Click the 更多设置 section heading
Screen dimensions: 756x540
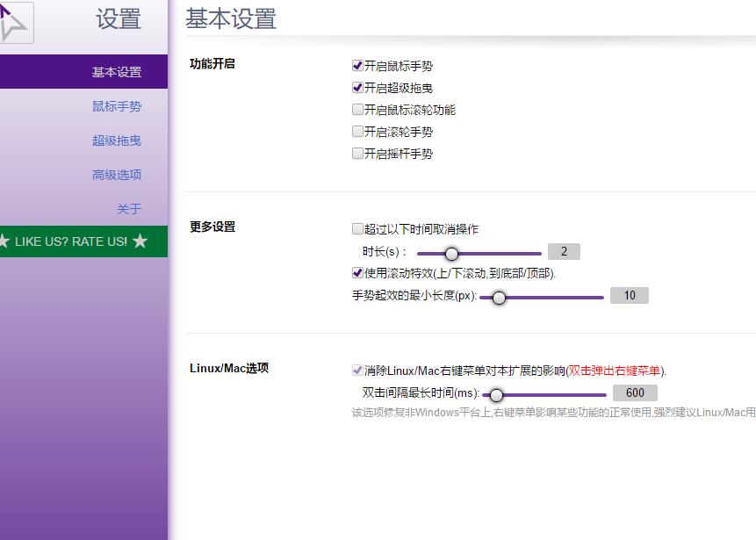tap(212, 227)
